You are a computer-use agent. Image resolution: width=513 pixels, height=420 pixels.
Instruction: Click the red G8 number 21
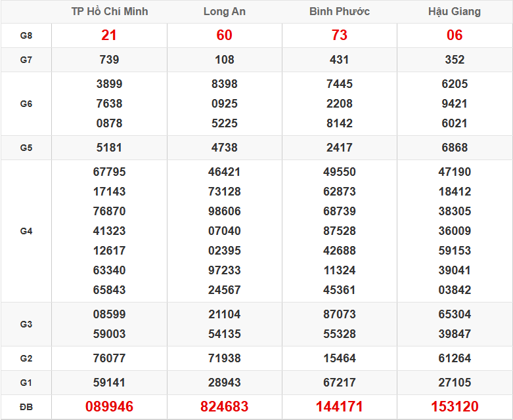pyautogui.click(x=109, y=35)
